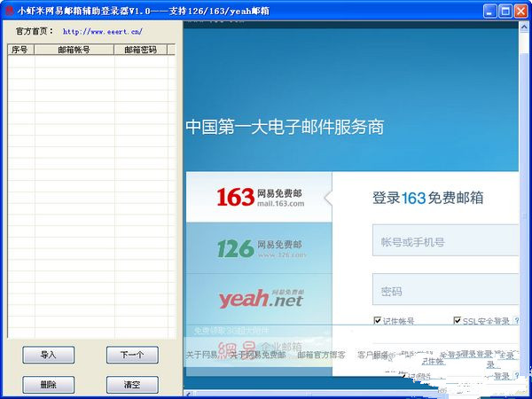
Task: Open the 关于网易 footer link
Action: pyautogui.click(x=201, y=355)
